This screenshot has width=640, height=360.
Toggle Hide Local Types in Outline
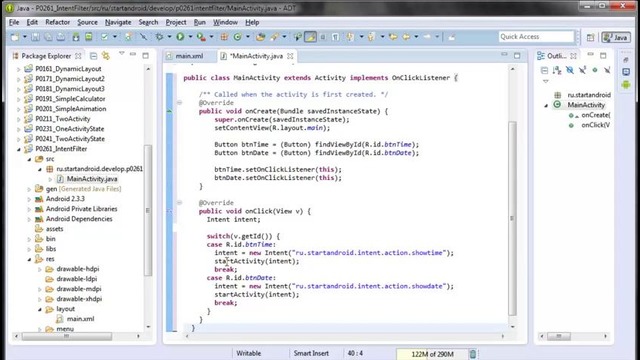[x=607, y=71]
